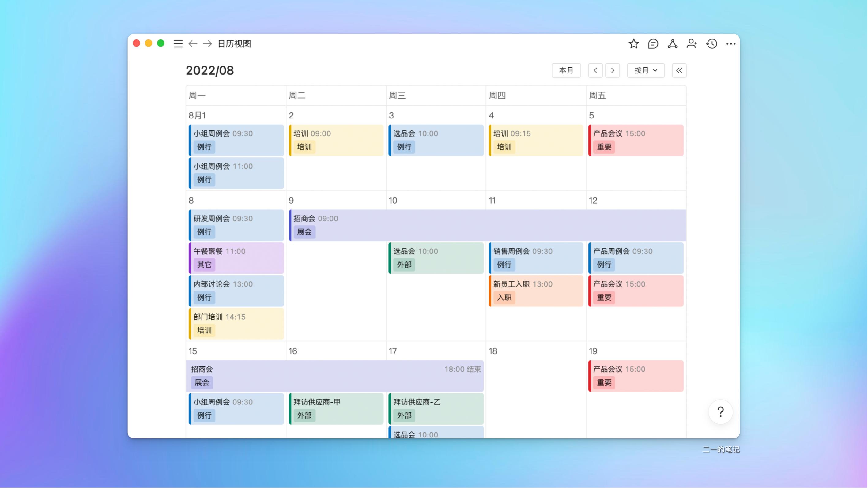This screenshot has height=488, width=868.
Task: Select the 午餐聚餐 event on August 8
Action: [236, 258]
